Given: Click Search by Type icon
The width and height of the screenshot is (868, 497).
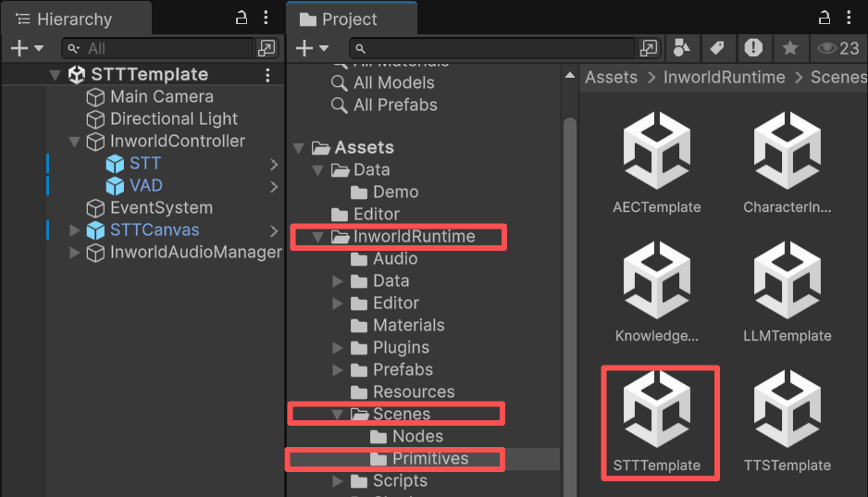Looking at the screenshot, I should pos(681,48).
